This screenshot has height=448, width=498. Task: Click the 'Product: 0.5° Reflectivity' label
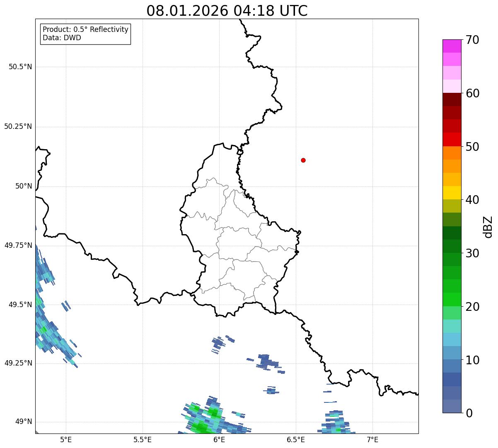coord(85,30)
